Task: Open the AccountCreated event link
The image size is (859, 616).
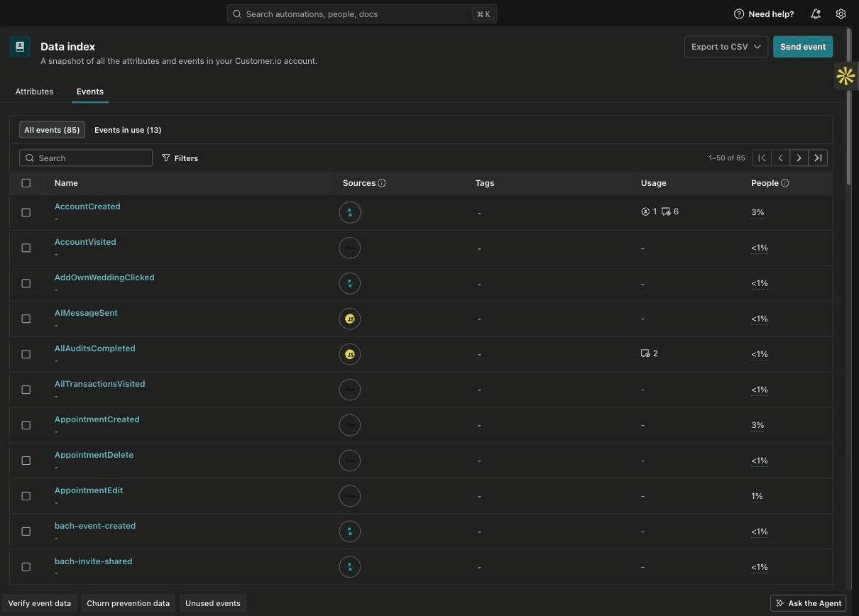Action: pos(87,207)
